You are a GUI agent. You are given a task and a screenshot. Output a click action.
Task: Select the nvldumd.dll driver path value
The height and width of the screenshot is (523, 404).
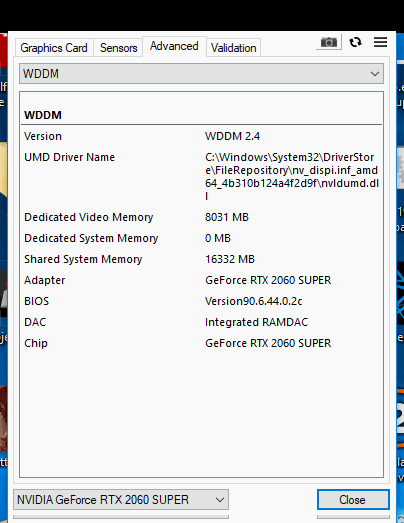tap(292, 176)
